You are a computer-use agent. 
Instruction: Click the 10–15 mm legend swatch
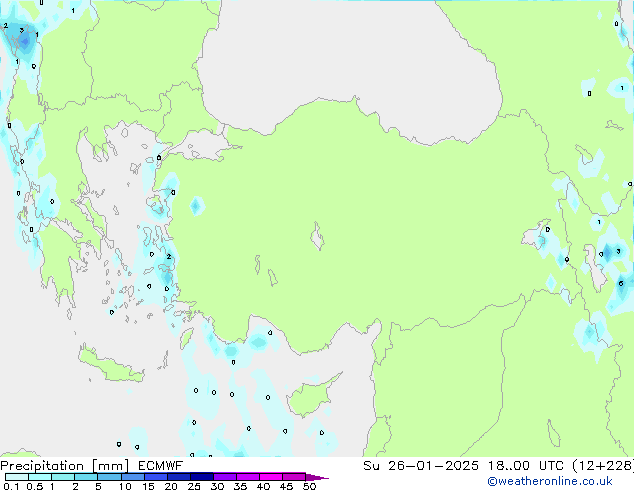coord(132,477)
